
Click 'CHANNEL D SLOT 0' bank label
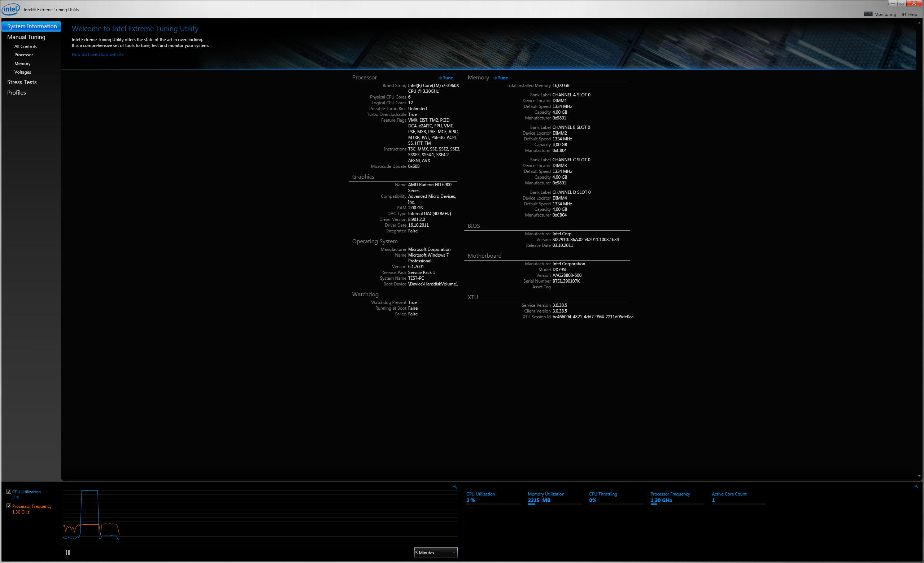[x=571, y=192]
